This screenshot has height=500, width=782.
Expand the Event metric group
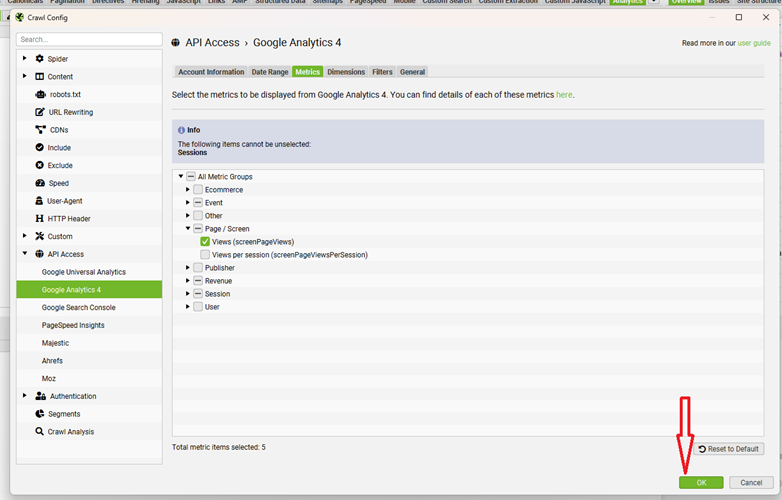point(188,202)
